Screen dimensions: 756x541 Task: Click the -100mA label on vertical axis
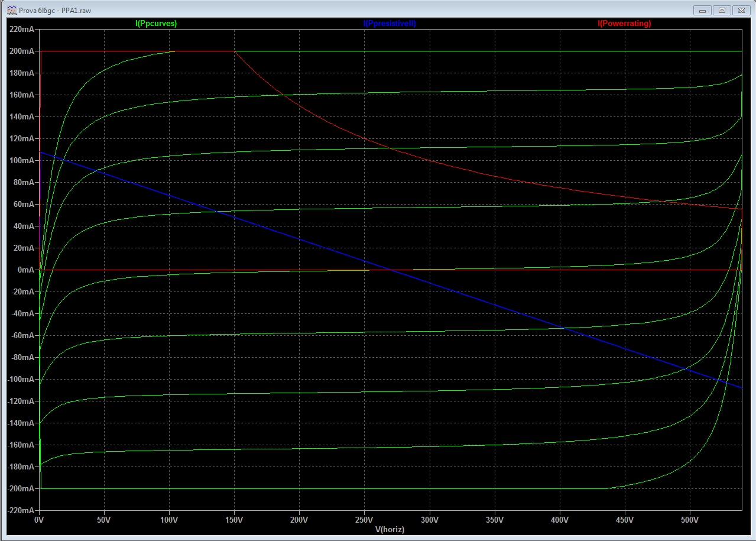coord(20,380)
